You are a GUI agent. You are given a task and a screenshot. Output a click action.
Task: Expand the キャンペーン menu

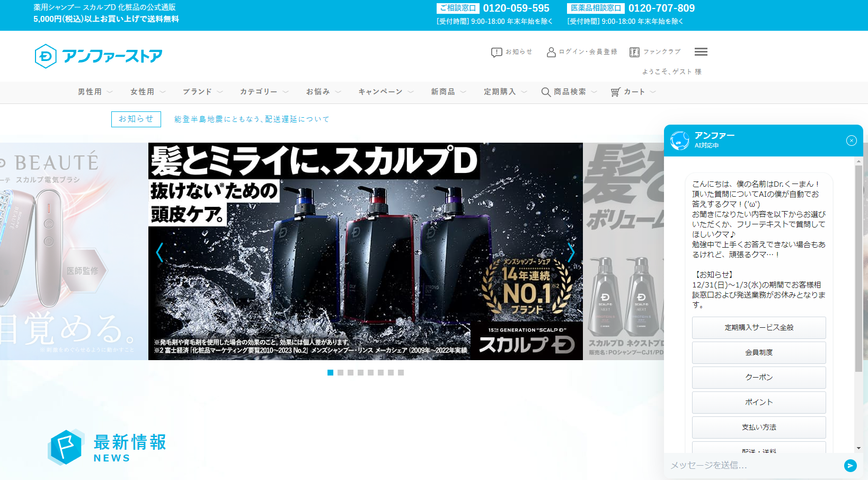[386, 92]
